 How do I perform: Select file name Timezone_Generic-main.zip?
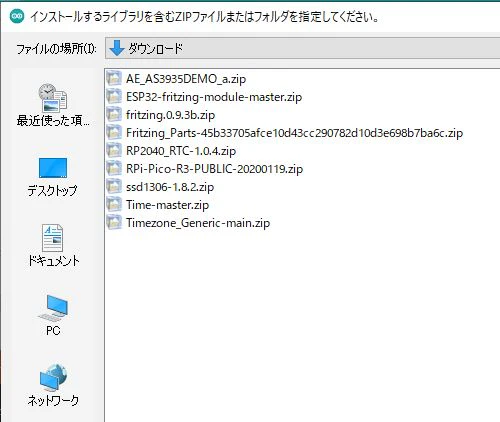coord(198,223)
